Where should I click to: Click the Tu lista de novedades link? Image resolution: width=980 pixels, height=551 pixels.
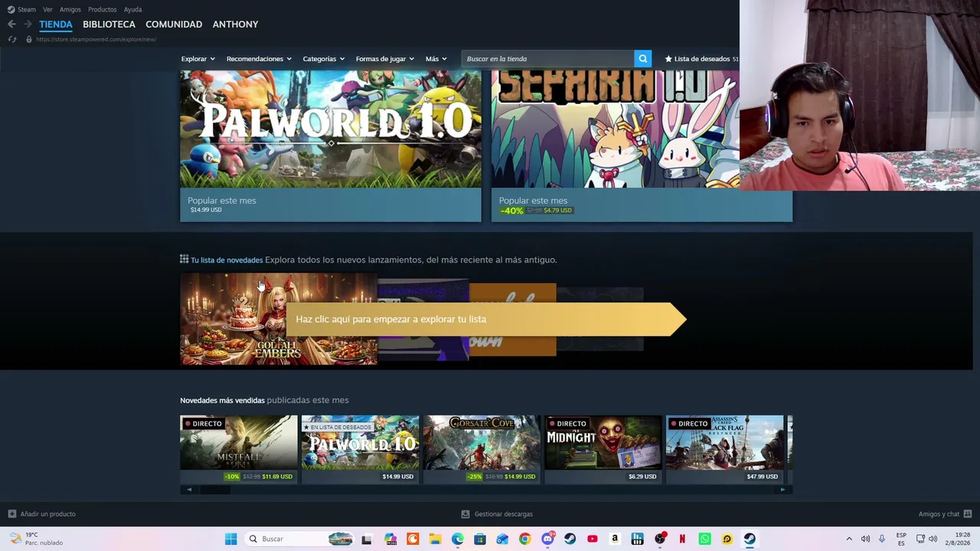point(227,260)
